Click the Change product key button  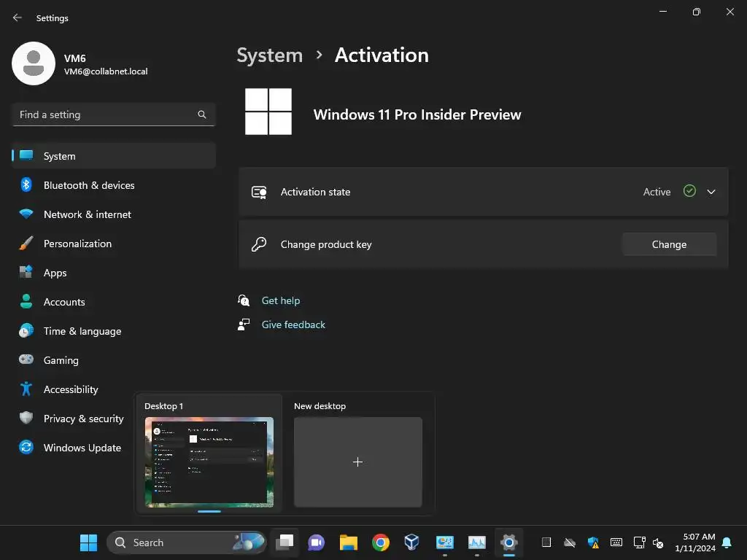click(670, 244)
